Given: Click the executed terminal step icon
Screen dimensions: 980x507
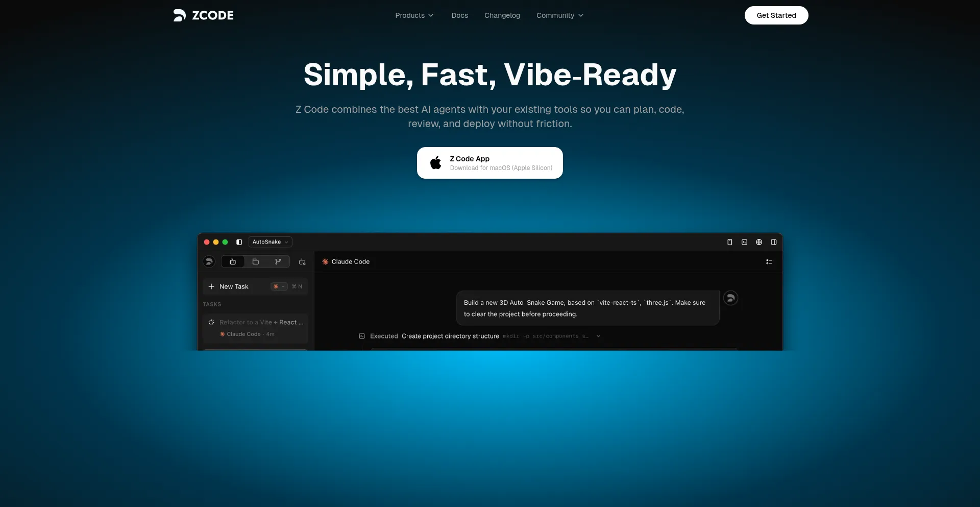Looking at the screenshot, I should point(362,336).
